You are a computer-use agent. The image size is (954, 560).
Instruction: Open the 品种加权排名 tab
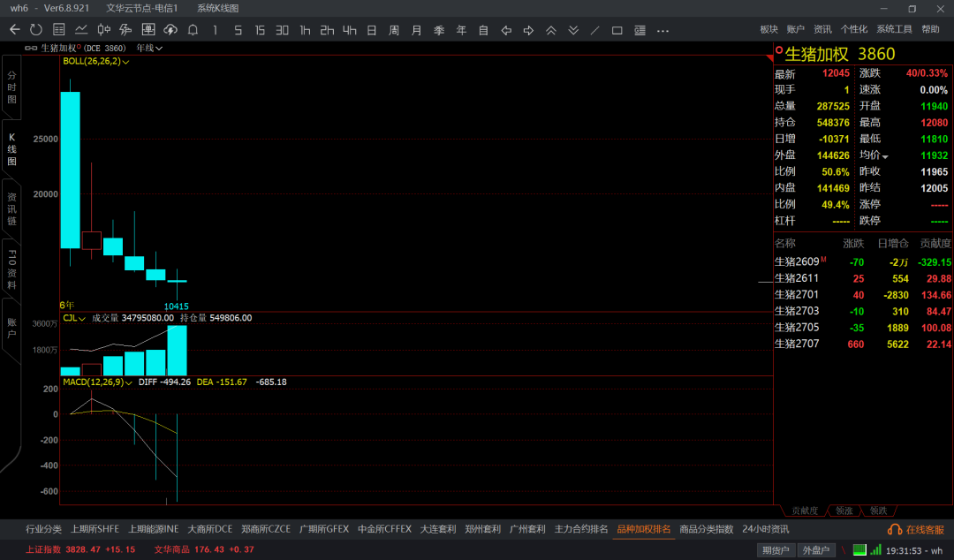point(644,529)
